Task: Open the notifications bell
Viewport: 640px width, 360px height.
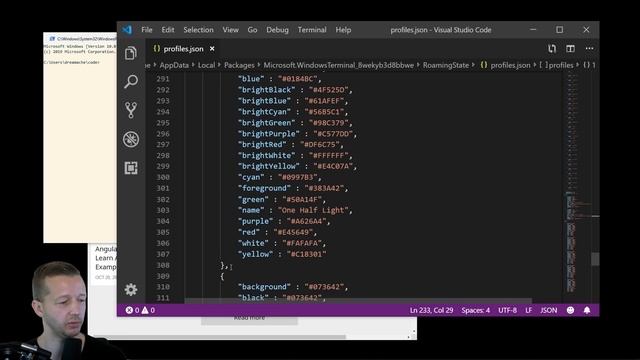Action: 587,310
